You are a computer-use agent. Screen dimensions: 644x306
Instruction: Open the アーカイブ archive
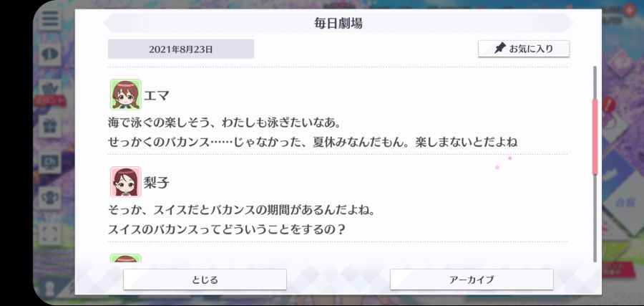tap(472, 279)
